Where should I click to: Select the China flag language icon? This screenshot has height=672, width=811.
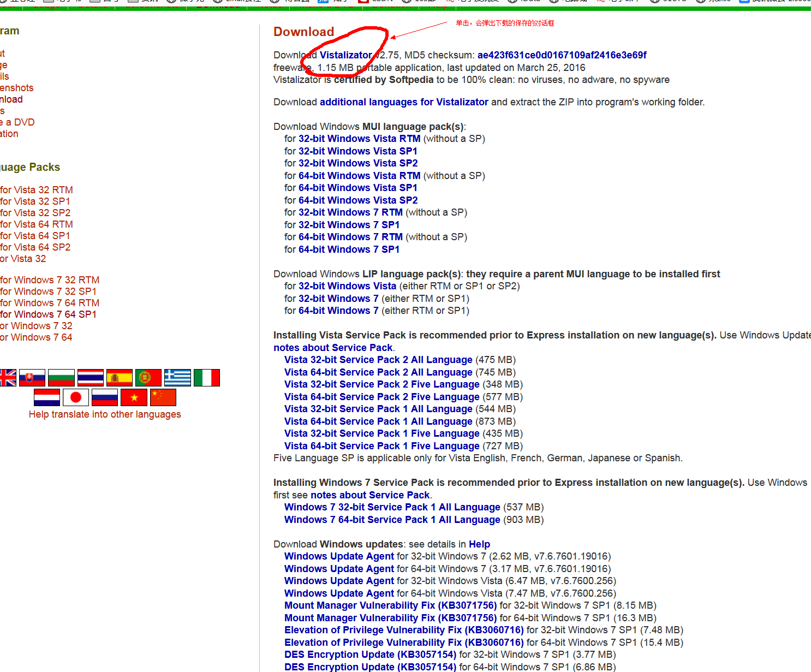coord(163,397)
